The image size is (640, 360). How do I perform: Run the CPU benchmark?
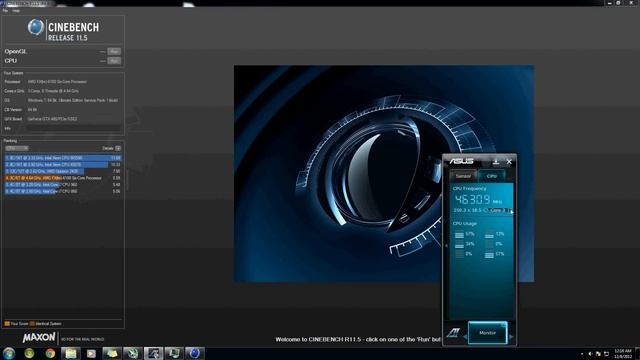114,61
